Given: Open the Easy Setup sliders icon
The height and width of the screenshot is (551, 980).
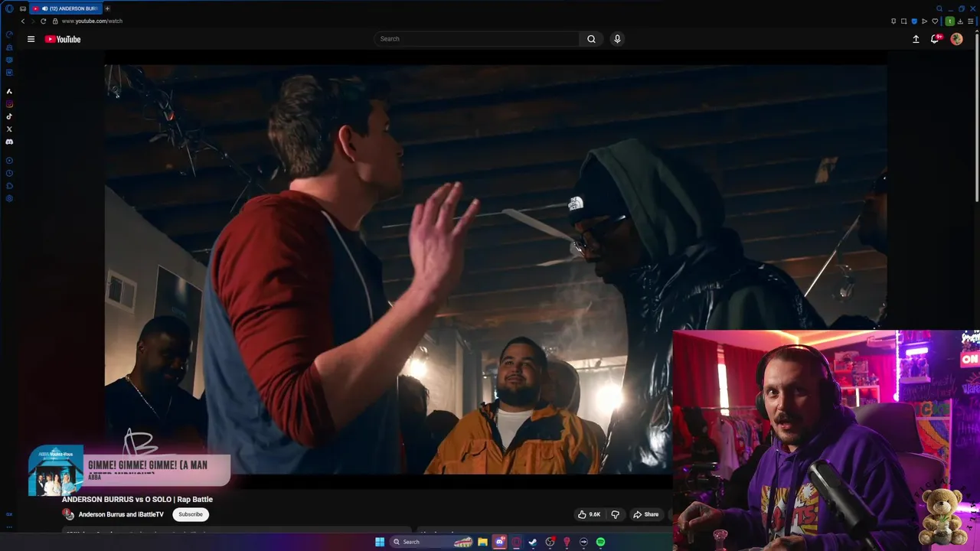Looking at the screenshot, I should tap(970, 21).
